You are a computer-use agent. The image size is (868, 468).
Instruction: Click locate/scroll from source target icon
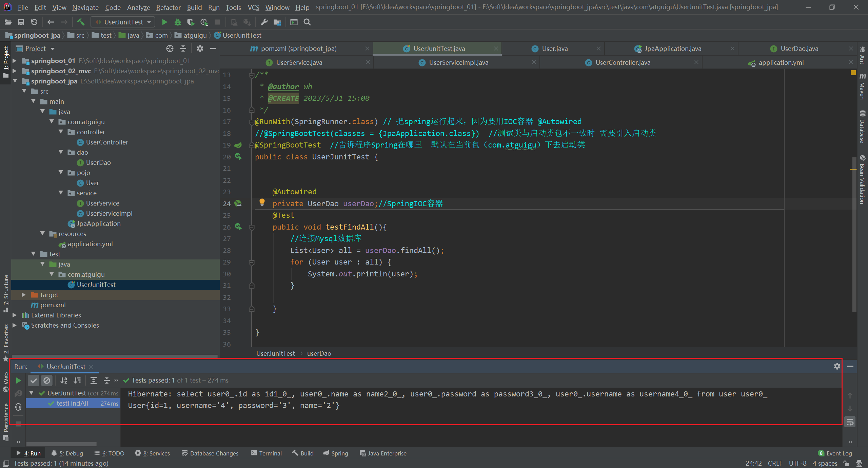tap(170, 48)
